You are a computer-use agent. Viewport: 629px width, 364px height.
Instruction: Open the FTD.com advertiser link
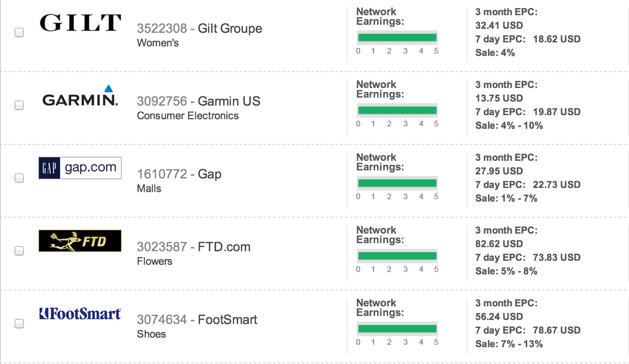click(x=224, y=247)
